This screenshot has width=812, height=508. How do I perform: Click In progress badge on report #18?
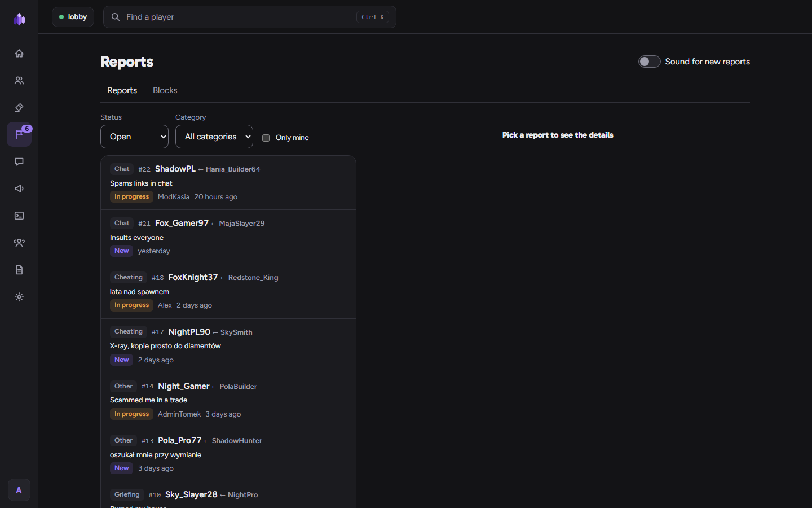tap(131, 305)
